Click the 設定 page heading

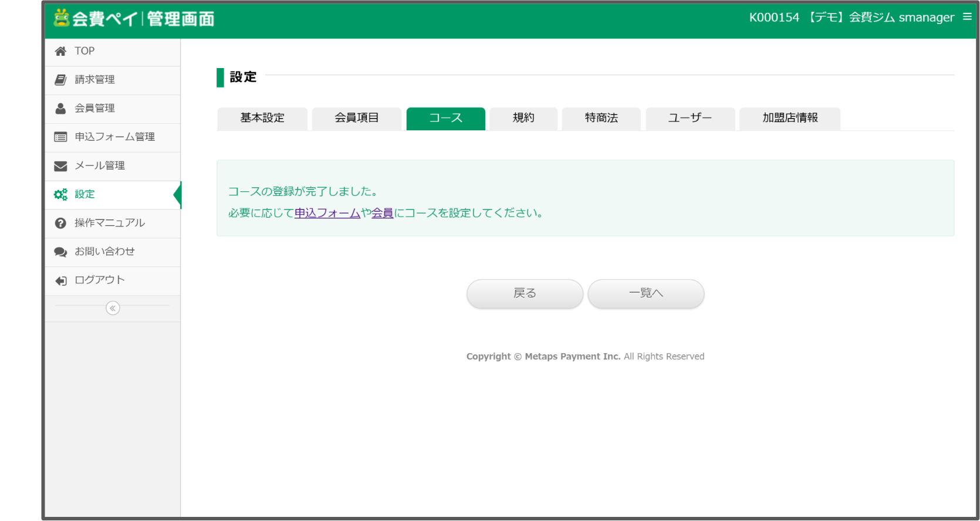(243, 77)
